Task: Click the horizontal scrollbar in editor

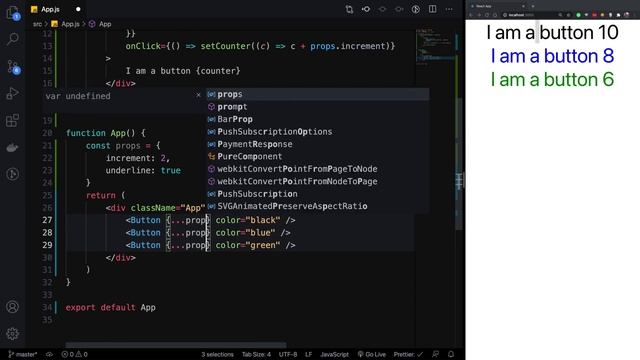Action: (x=176, y=345)
